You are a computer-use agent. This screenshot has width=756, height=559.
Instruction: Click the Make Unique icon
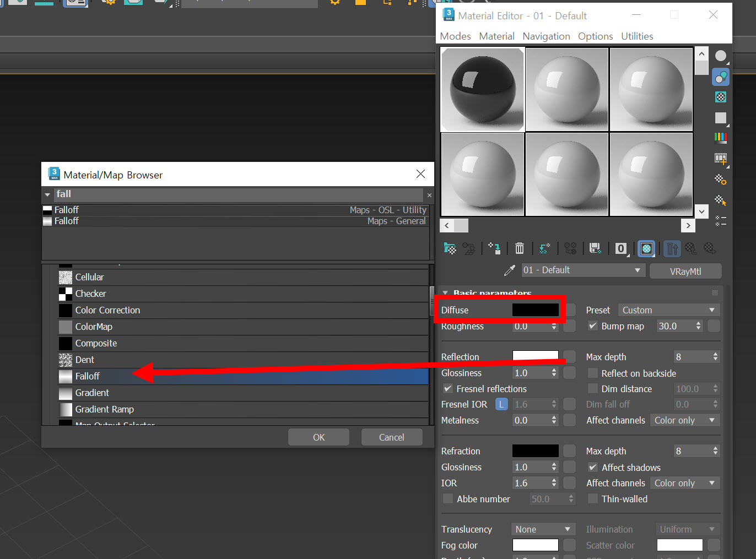[570, 248]
